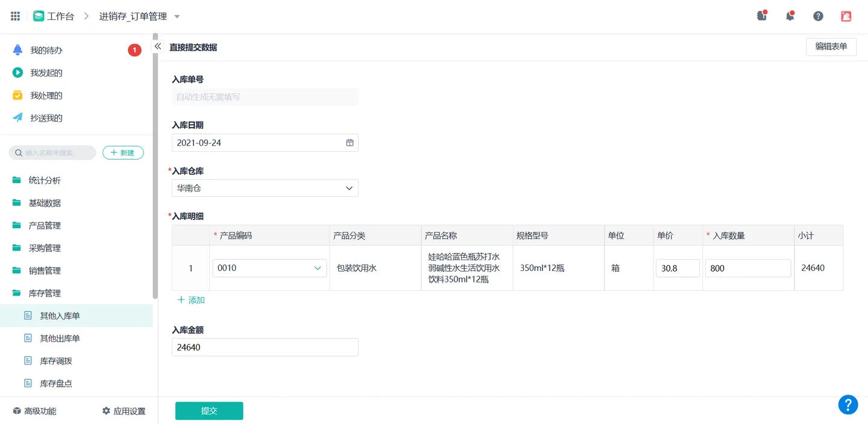Open the 入库仓库 dropdown showing 华南仓
Viewport: 868px width, 424px height.
point(265,188)
